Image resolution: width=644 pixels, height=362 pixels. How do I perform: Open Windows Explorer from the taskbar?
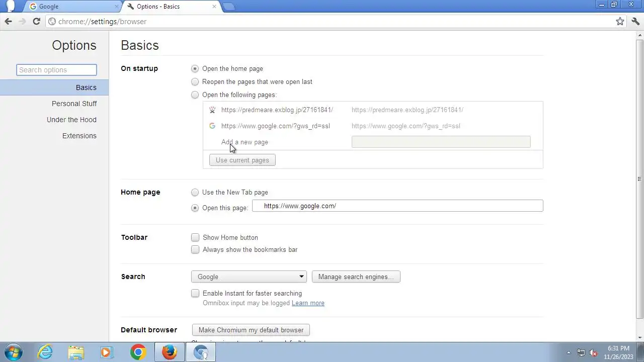tap(76, 352)
